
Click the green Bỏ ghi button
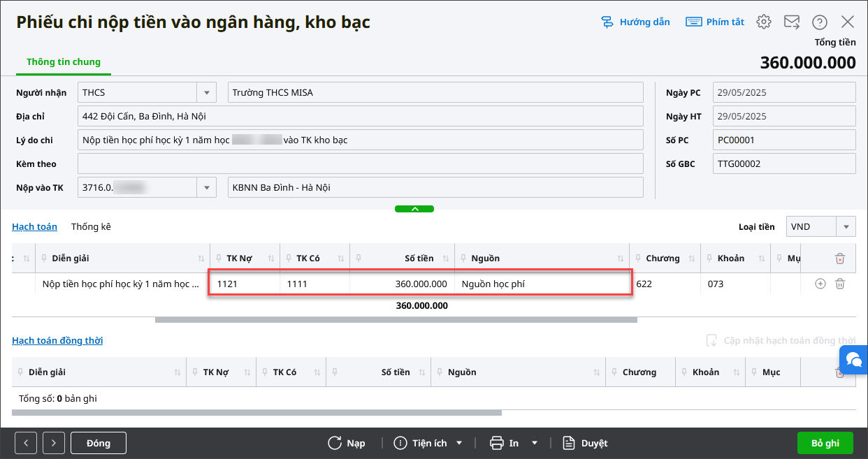pyautogui.click(x=825, y=443)
